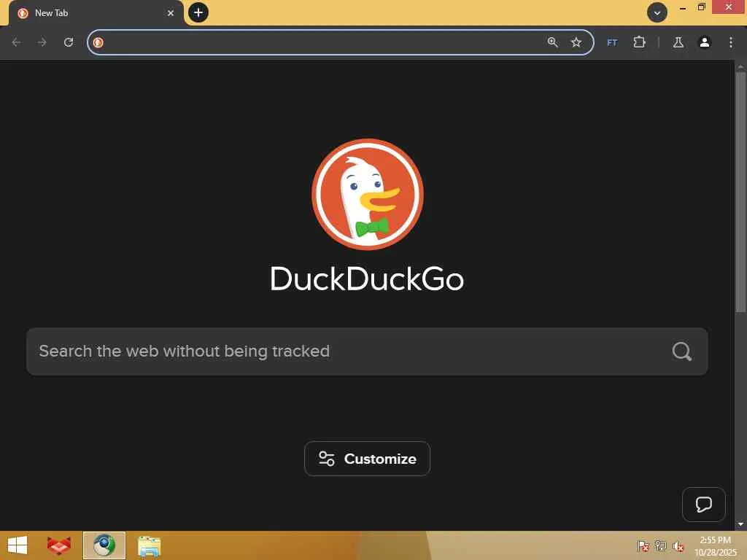Reload the current page

69,42
